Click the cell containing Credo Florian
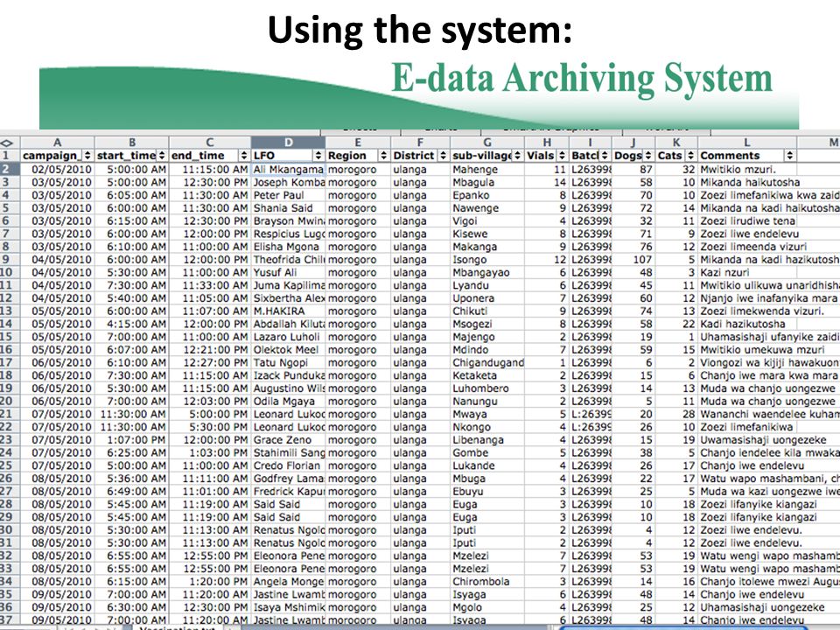This screenshot has width=840, height=630. (x=288, y=465)
